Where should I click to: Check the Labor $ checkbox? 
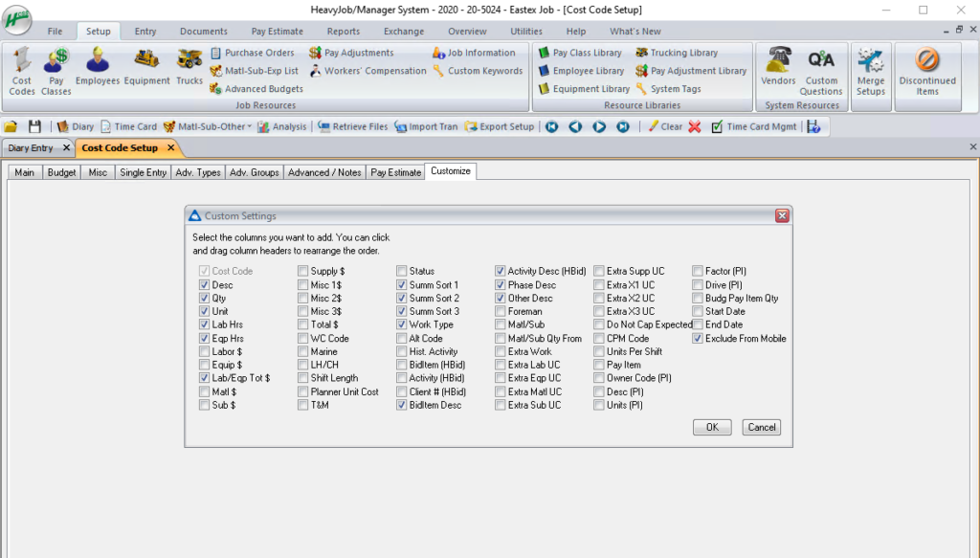[x=204, y=351]
